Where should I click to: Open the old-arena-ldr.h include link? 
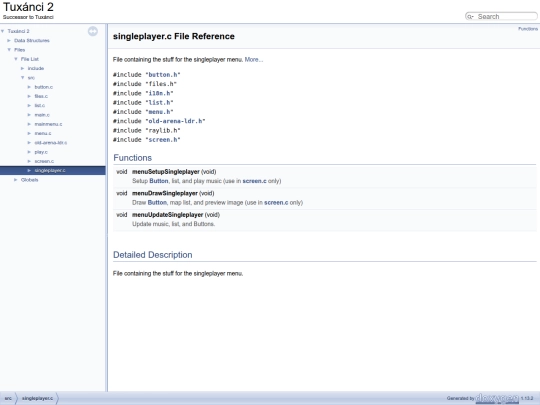tap(175, 121)
